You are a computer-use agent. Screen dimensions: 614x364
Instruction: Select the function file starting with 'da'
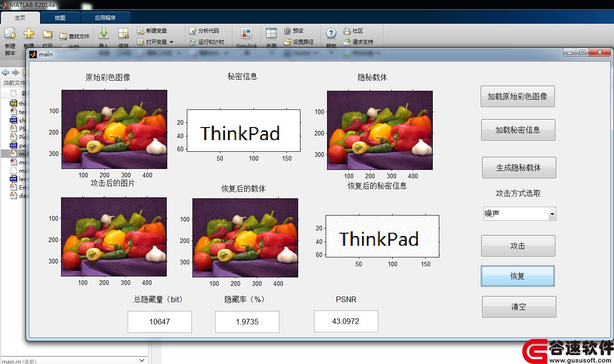pyautogui.click(x=18, y=195)
